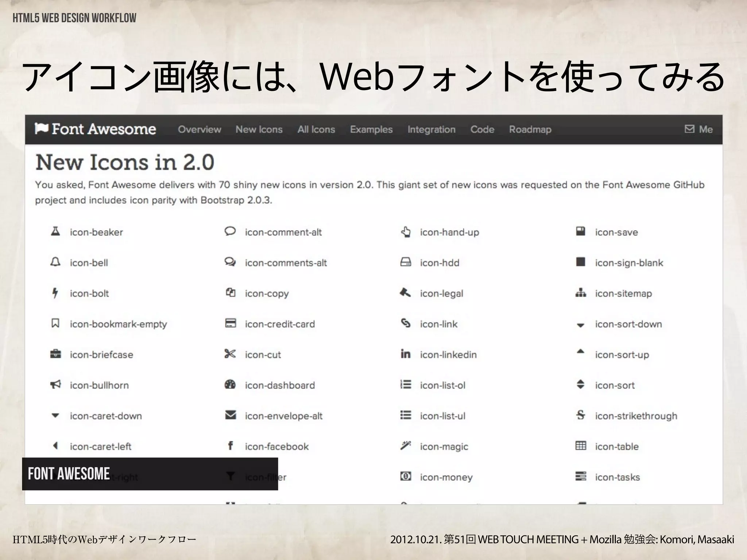Click the 'icon-credit-card' label

[280, 324]
